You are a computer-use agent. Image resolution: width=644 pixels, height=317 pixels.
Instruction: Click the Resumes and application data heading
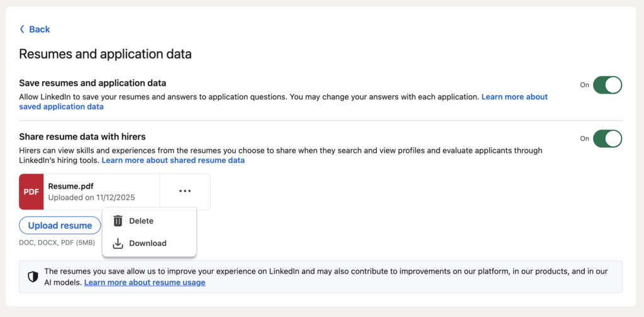[105, 54]
